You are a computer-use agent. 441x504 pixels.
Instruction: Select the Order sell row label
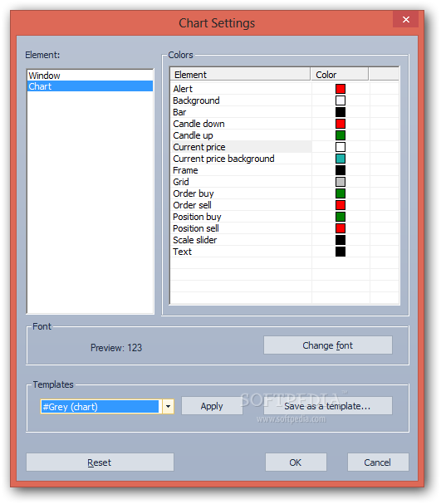[192, 205]
